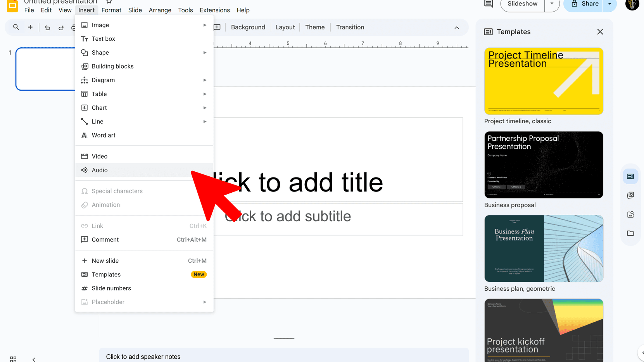Expand the Line submenu
The height and width of the screenshot is (362, 644).
205,122
